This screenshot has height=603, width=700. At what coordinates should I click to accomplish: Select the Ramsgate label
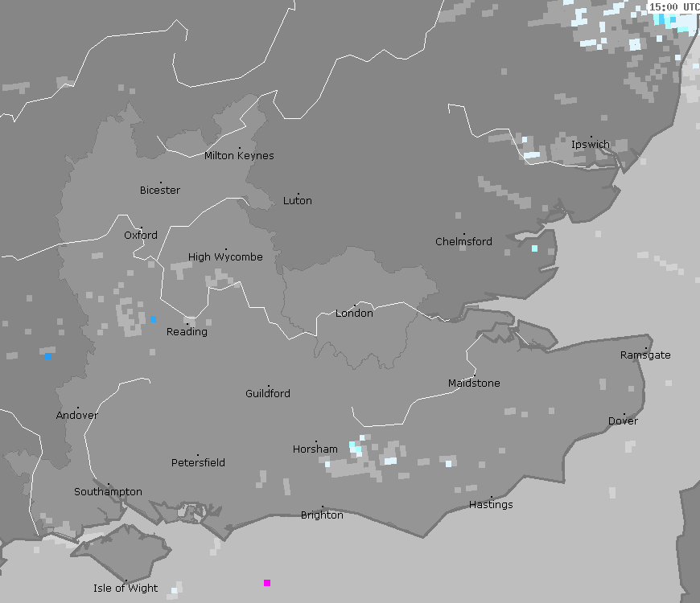pyautogui.click(x=645, y=355)
